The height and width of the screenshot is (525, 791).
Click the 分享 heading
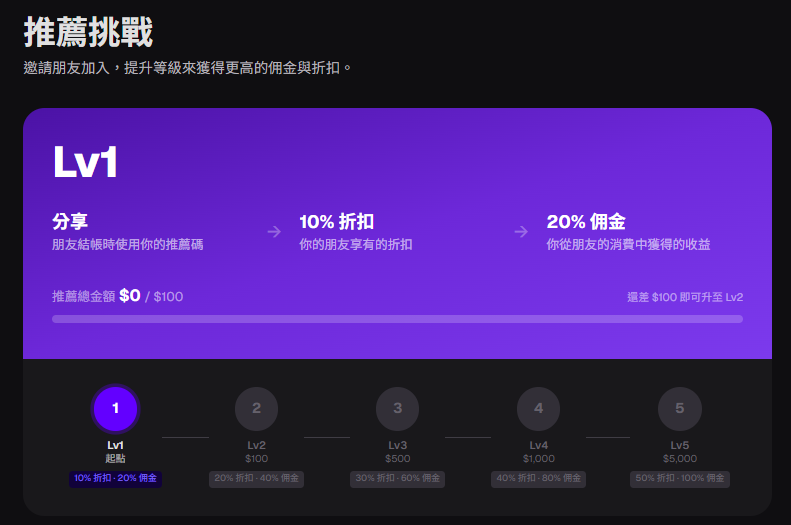click(70, 221)
